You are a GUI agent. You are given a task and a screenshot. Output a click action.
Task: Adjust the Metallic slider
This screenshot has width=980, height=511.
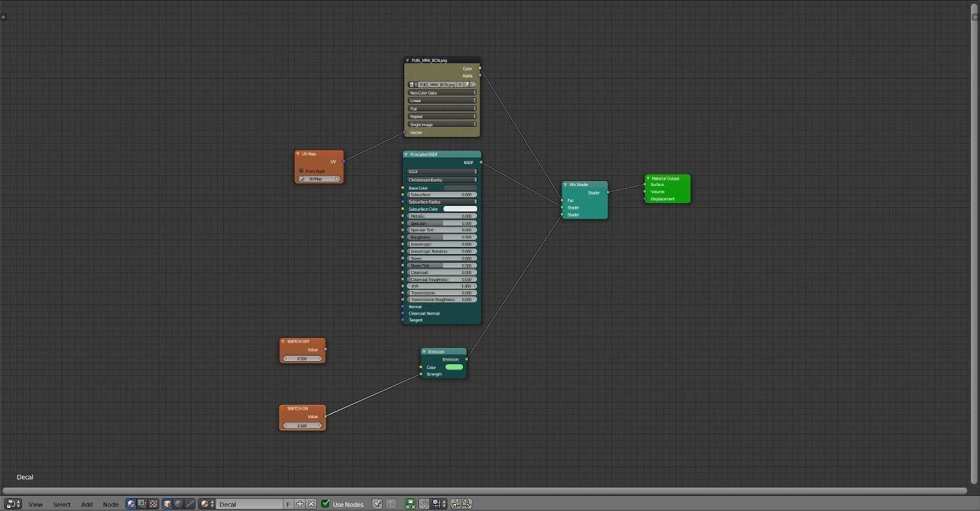[442, 216]
